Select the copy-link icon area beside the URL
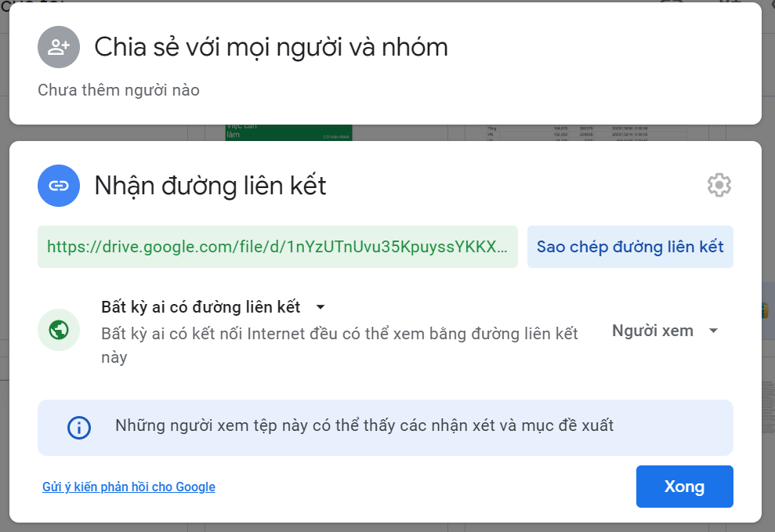The image size is (775, 532). pos(629,247)
